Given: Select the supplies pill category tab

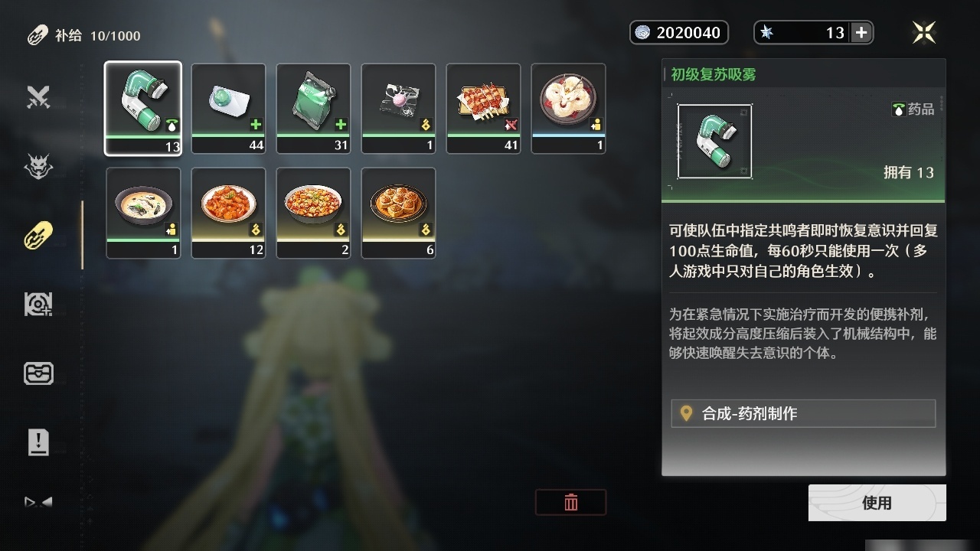Looking at the screenshot, I should (x=38, y=235).
